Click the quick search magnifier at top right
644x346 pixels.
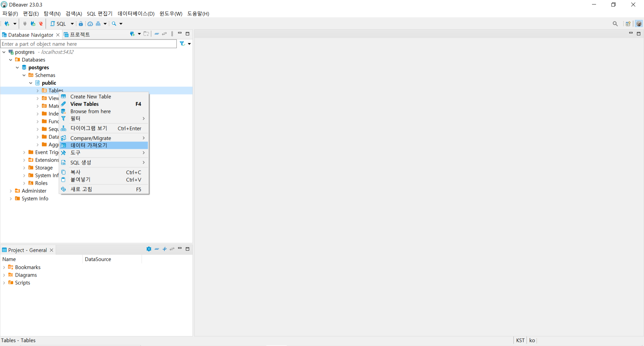point(615,24)
